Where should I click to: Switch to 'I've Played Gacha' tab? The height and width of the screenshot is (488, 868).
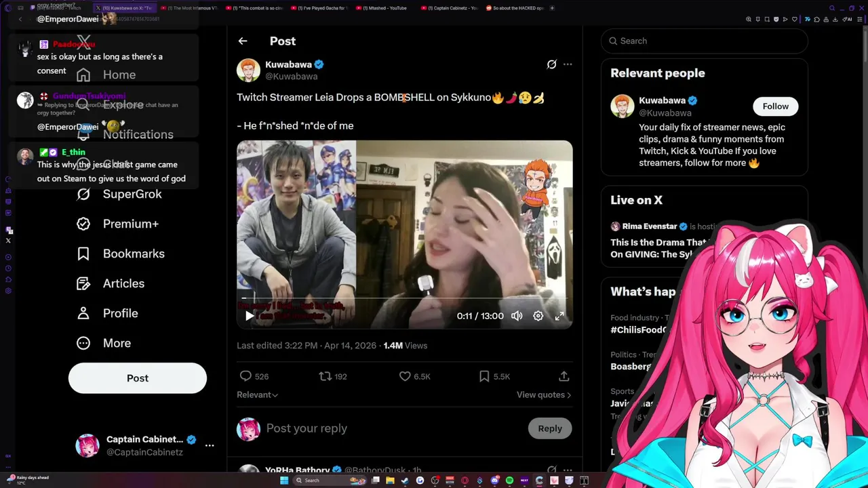(x=320, y=8)
